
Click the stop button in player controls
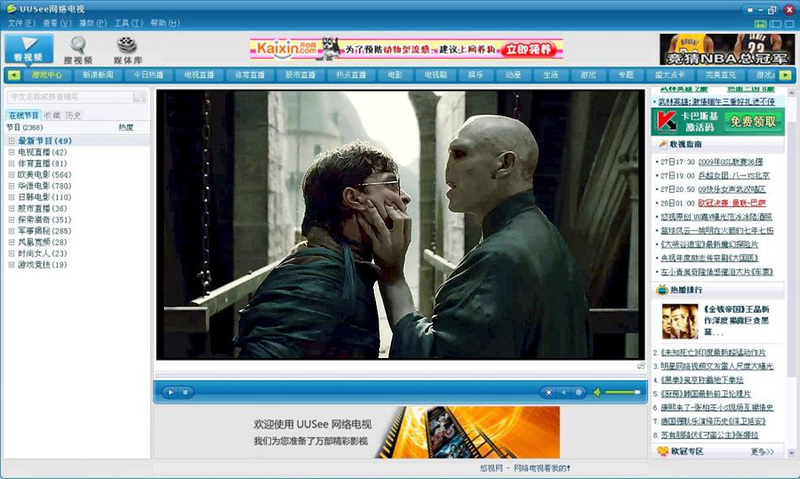point(185,392)
